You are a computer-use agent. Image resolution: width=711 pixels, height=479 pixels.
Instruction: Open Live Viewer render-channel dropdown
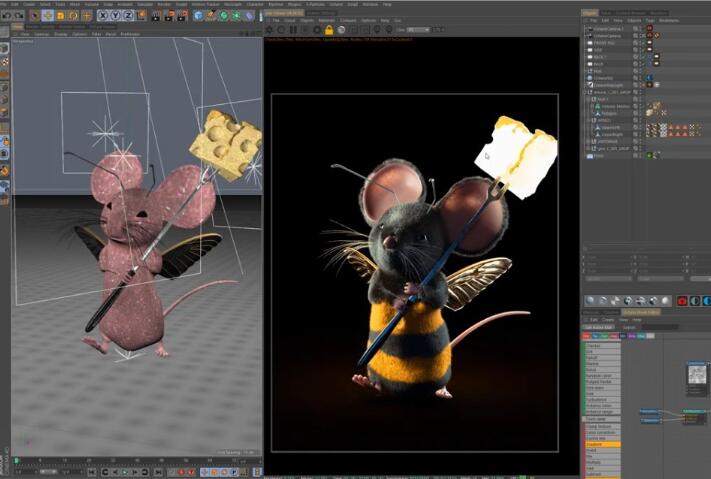pos(418,29)
